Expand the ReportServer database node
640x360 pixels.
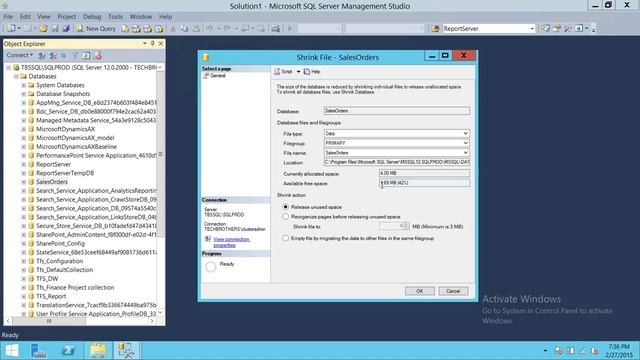tap(24, 164)
